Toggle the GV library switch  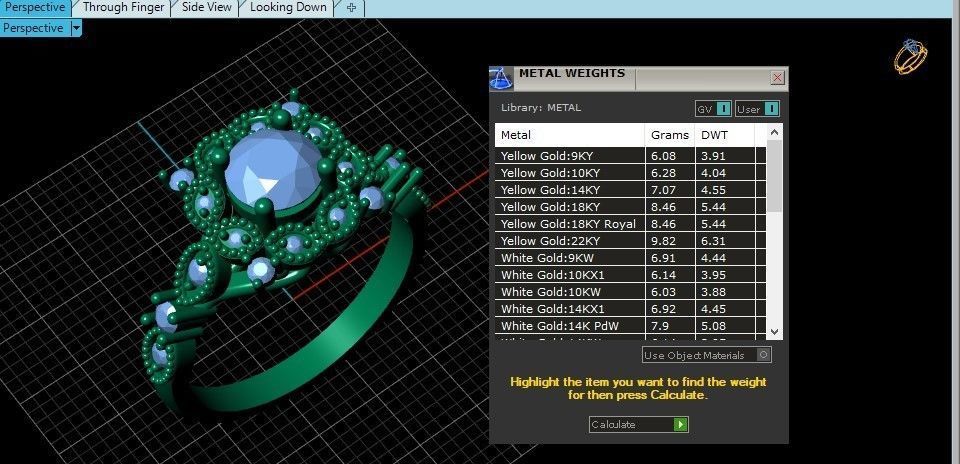pyautogui.click(x=713, y=109)
